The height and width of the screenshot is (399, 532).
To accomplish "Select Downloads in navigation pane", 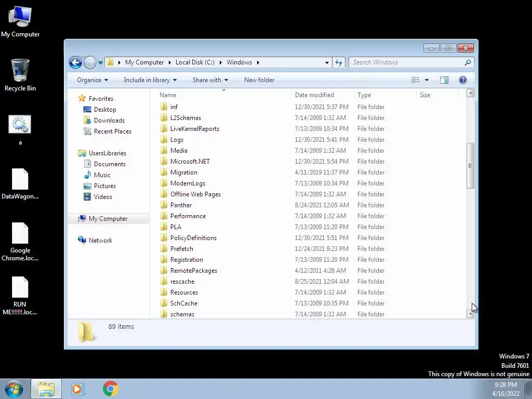I will pyautogui.click(x=109, y=121).
